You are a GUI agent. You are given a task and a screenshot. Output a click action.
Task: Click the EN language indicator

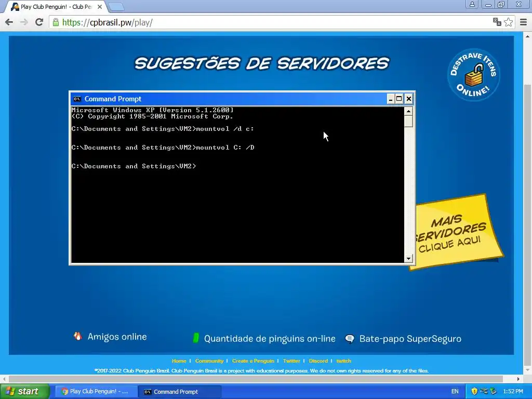[455, 392]
